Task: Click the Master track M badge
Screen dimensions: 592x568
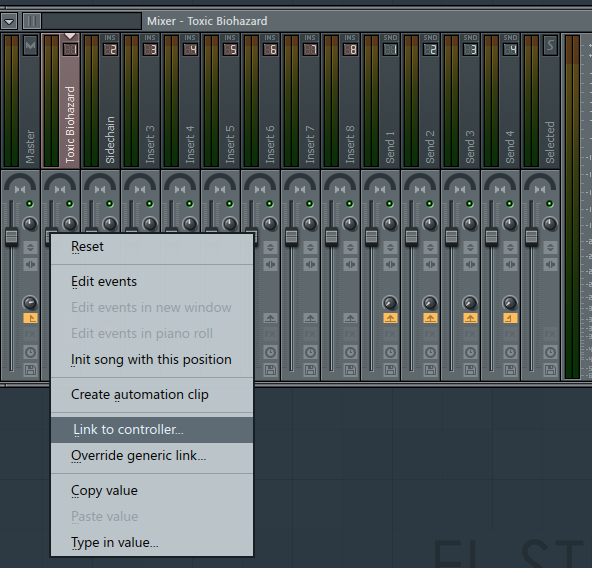Action: click(x=30, y=46)
